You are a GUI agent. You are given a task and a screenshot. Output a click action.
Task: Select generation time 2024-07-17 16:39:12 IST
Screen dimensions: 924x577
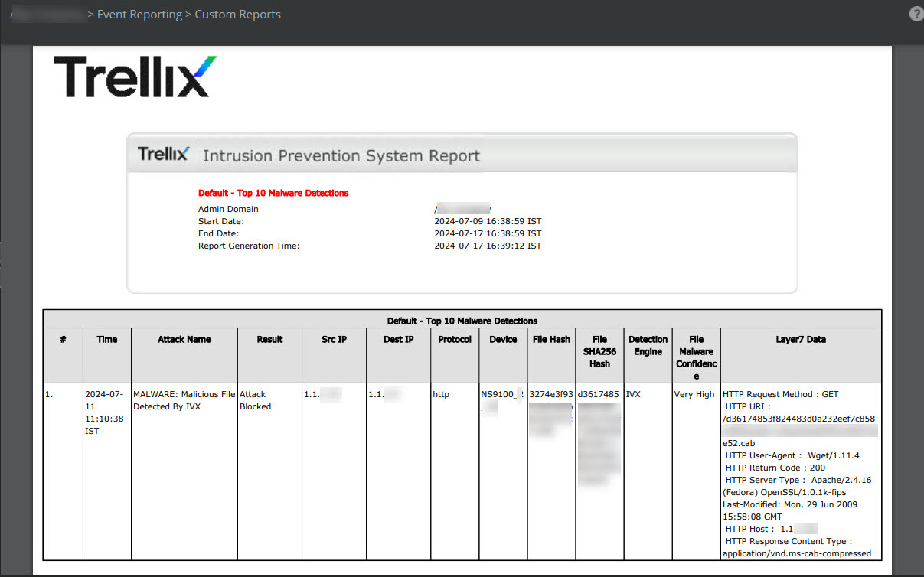(x=488, y=246)
